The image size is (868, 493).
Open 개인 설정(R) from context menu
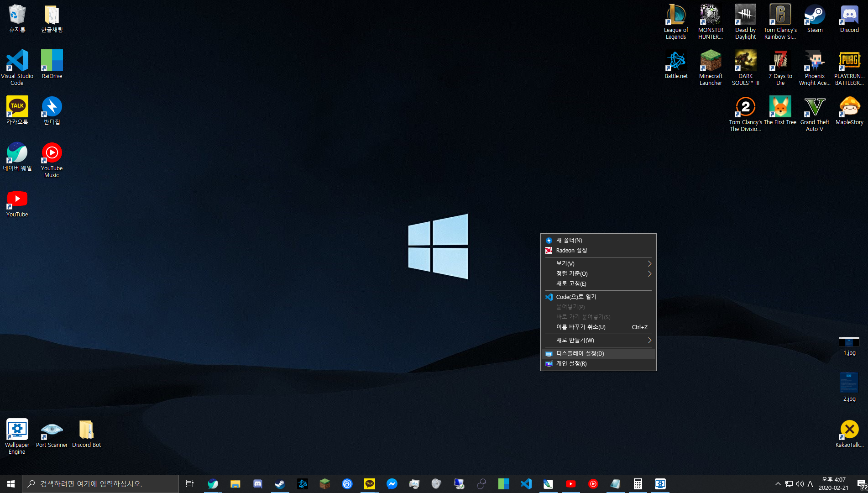598,363
